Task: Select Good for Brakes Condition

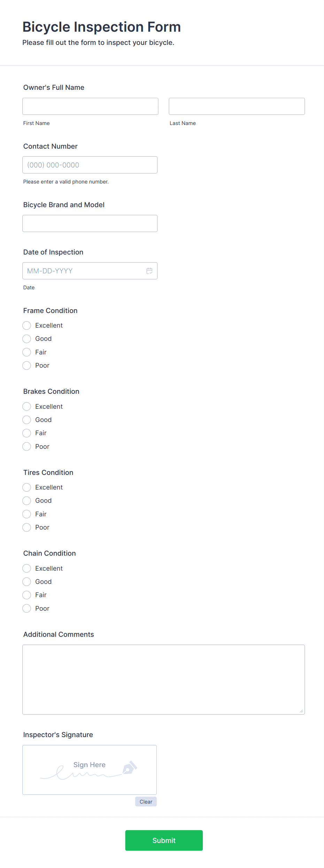Action: pos(26,420)
